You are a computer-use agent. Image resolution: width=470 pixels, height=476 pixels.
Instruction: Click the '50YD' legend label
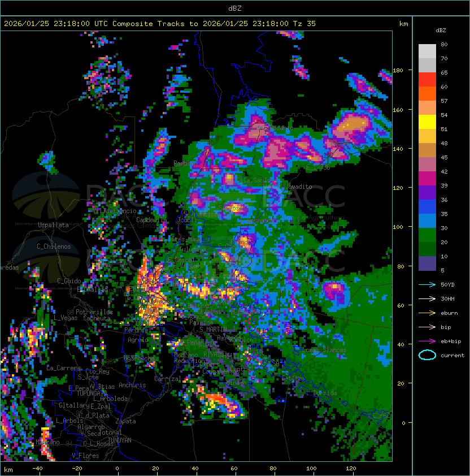[447, 285]
